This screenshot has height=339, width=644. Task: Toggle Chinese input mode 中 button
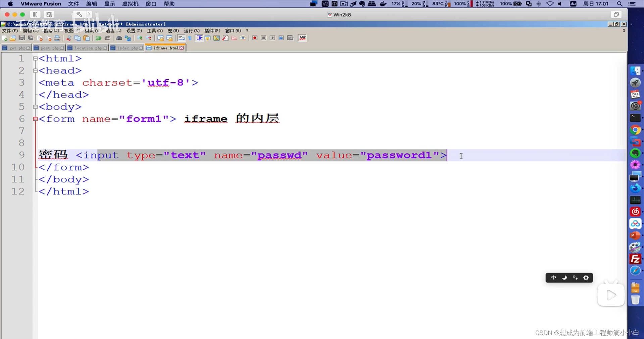[554, 278]
